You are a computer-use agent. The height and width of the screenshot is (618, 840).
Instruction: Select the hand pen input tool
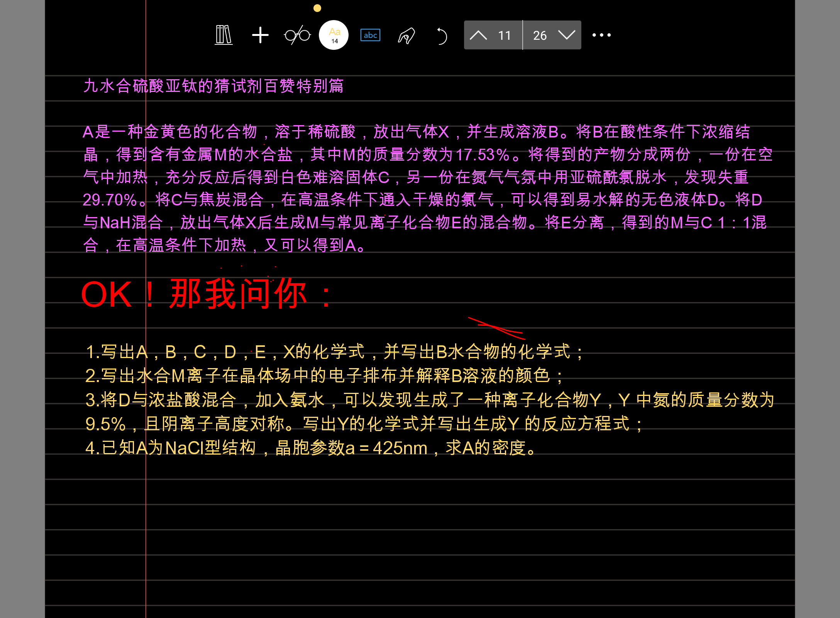click(x=406, y=36)
